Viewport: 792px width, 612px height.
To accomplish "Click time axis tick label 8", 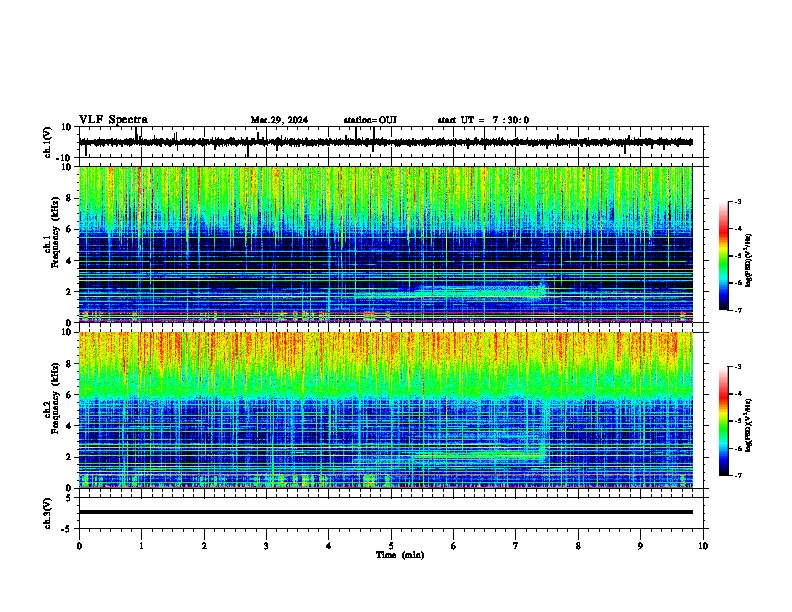I will [578, 546].
